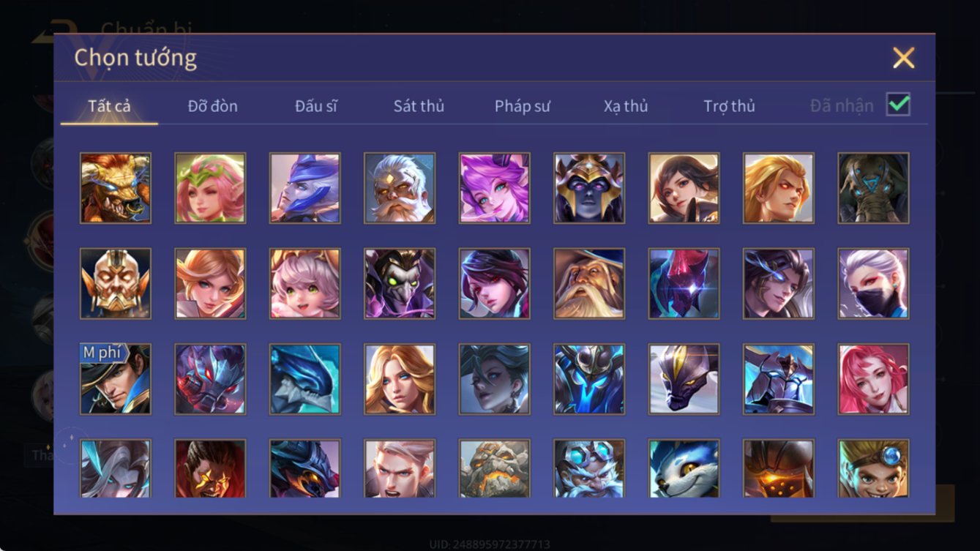Open the Đấu sĩ tab

(316, 106)
